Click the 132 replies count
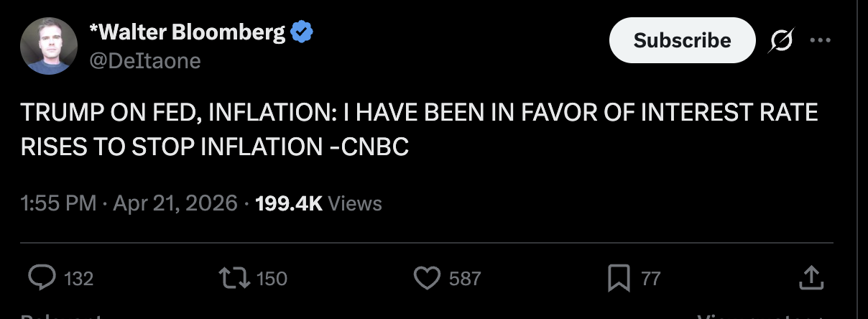The width and height of the screenshot is (868, 319). click(79, 279)
